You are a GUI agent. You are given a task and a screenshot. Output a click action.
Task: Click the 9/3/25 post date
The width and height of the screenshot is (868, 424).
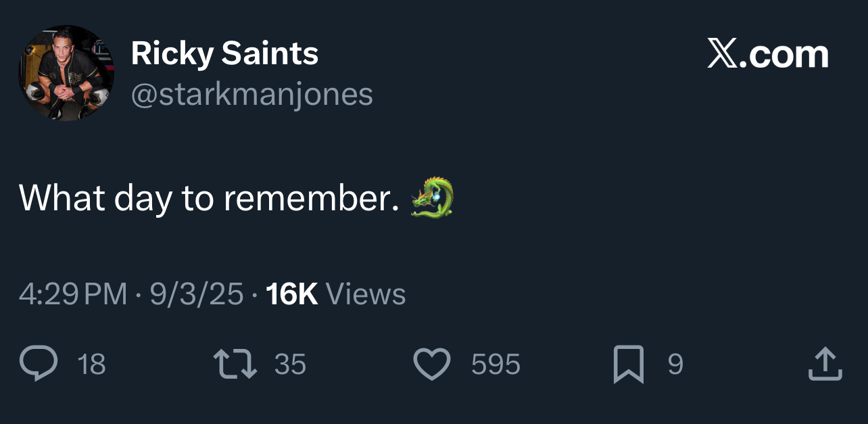point(196,294)
